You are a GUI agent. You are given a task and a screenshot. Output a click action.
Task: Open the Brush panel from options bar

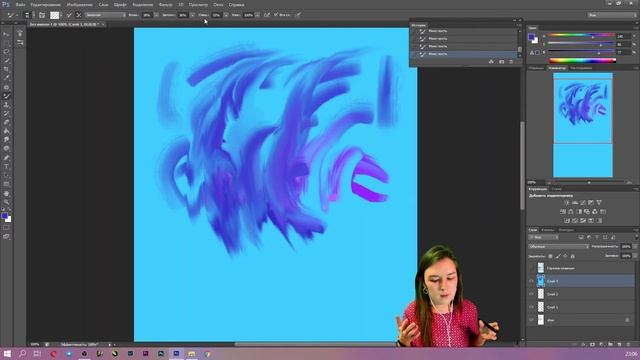click(x=42, y=15)
